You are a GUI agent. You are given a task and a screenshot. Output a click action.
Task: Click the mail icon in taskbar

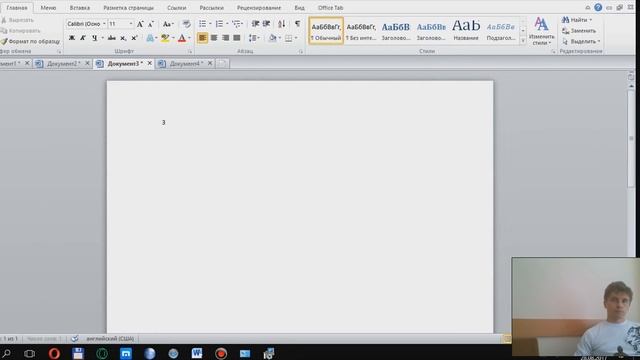[x=245, y=353]
